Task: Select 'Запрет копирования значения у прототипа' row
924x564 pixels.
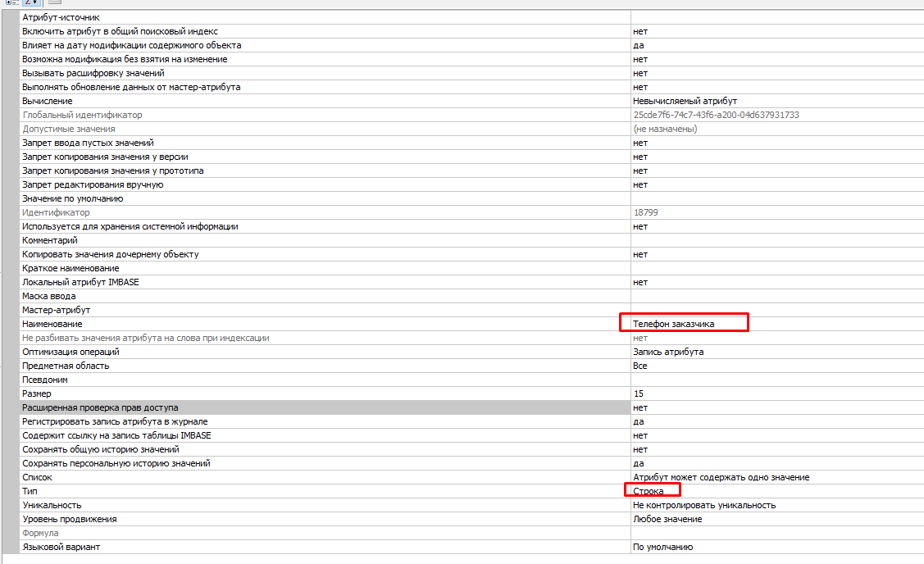Action: 471,171
